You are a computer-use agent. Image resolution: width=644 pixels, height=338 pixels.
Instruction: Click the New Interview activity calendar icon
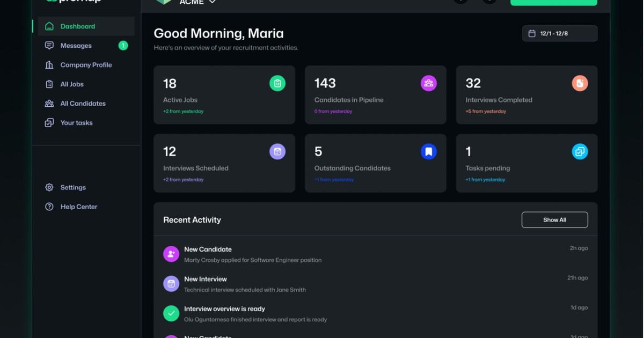click(171, 284)
